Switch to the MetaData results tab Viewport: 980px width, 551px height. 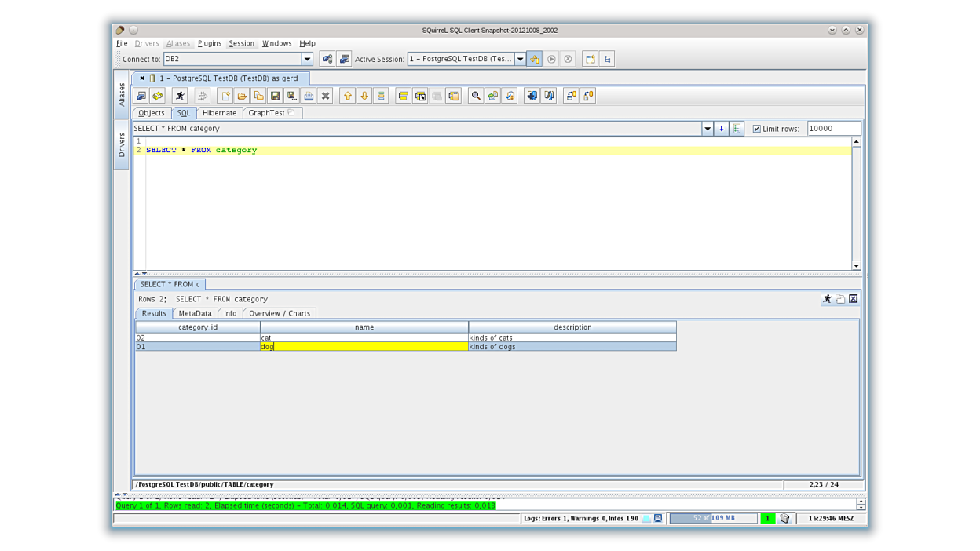[x=195, y=313]
